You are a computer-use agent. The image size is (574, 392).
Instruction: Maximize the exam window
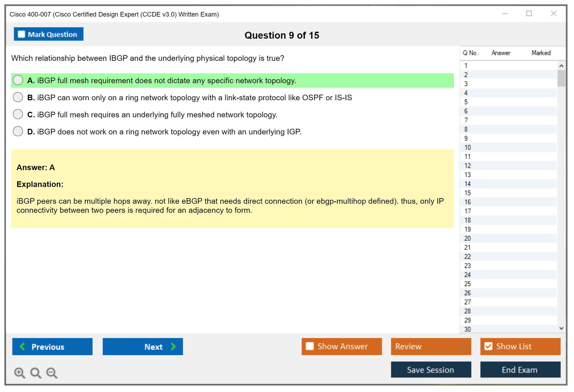pos(529,14)
